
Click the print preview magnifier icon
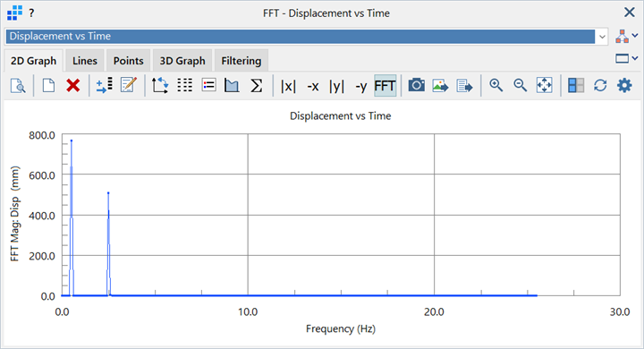(18, 86)
